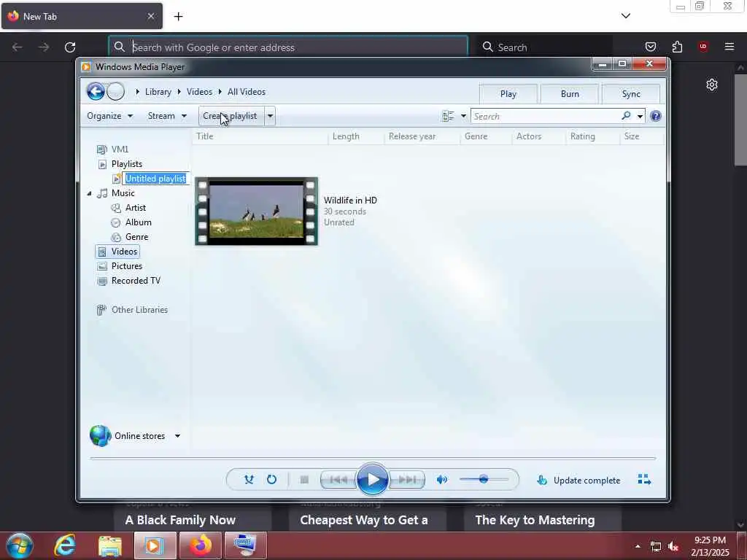Skip to the previous track
Viewport: 747px width, 560px height.
click(x=338, y=480)
